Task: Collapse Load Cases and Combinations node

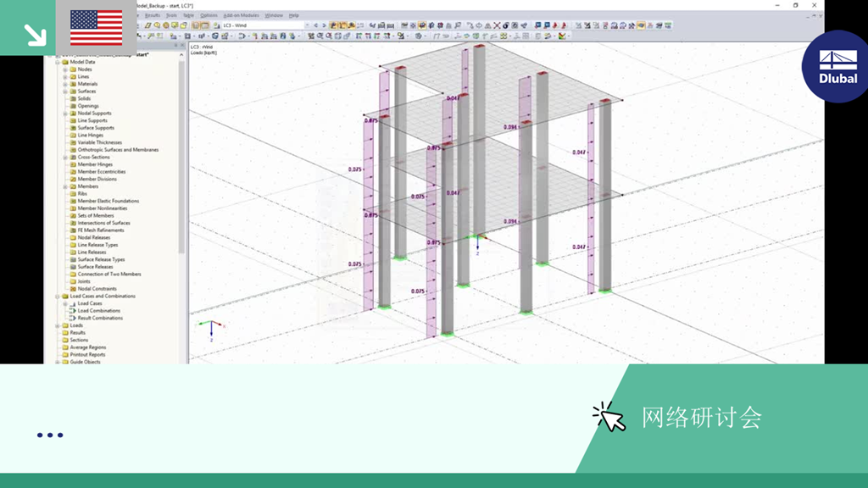Action: 58,296
